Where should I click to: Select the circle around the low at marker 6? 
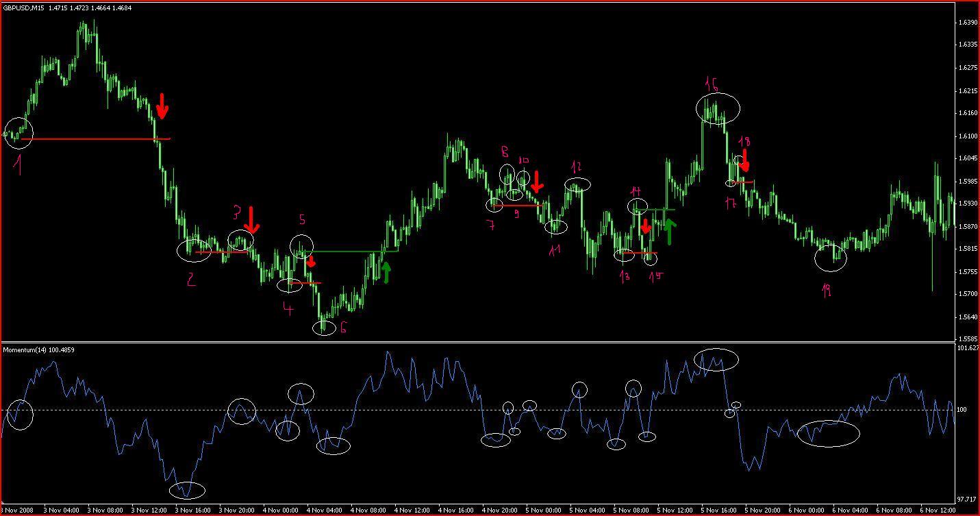(325, 328)
